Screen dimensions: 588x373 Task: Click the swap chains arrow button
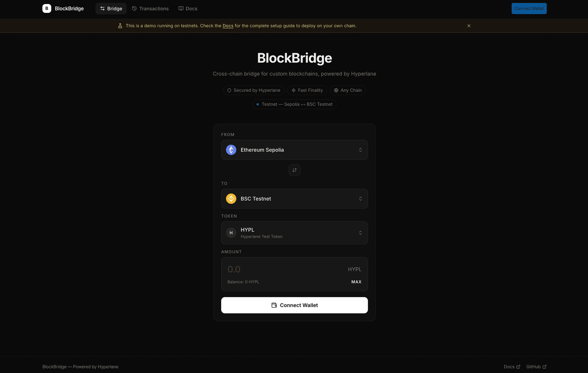point(294,170)
